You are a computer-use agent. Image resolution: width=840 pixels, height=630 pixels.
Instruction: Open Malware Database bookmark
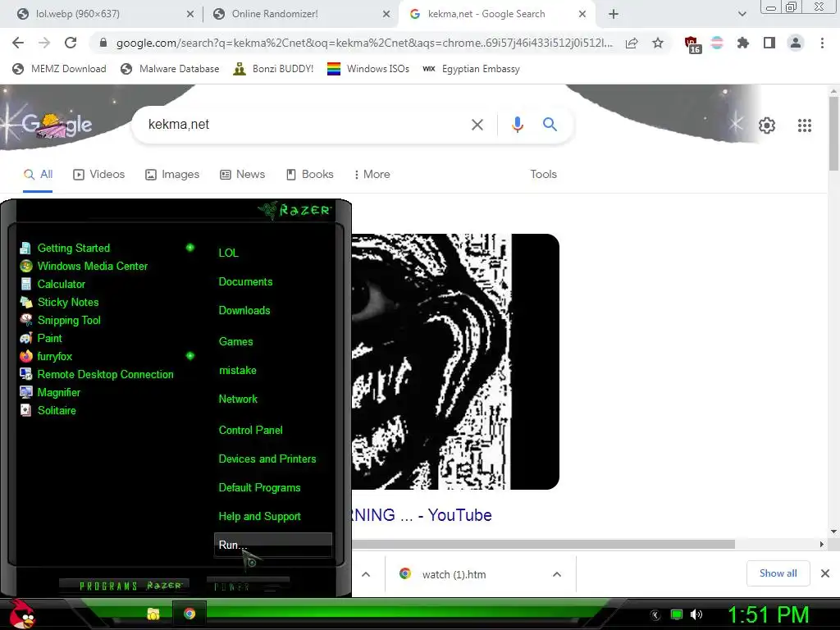pyautogui.click(x=170, y=69)
